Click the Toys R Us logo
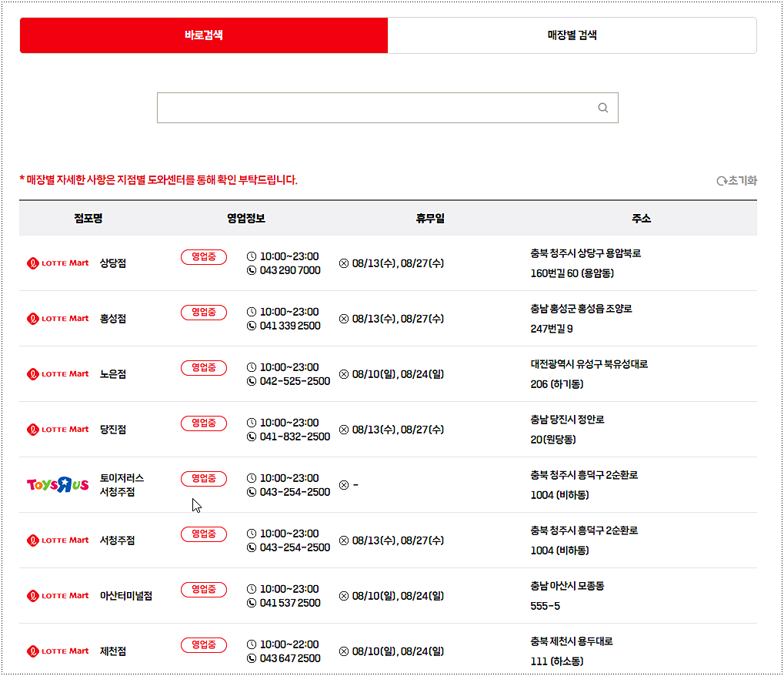 [x=58, y=485]
